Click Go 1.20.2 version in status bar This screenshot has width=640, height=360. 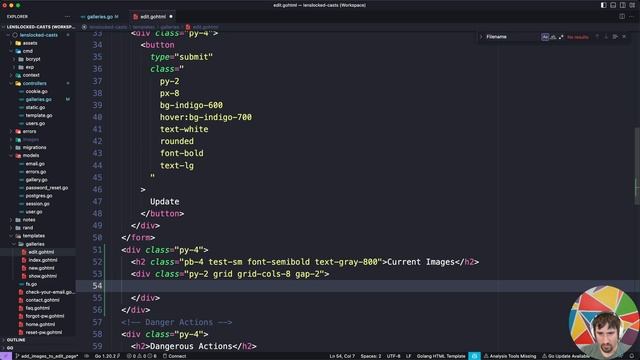(x=107, y=356)
